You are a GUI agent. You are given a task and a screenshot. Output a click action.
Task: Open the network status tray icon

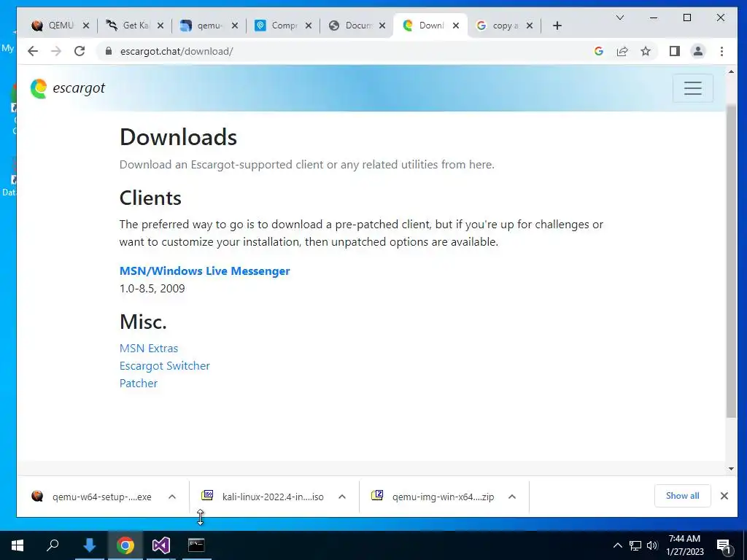click(x=635, y=545)
